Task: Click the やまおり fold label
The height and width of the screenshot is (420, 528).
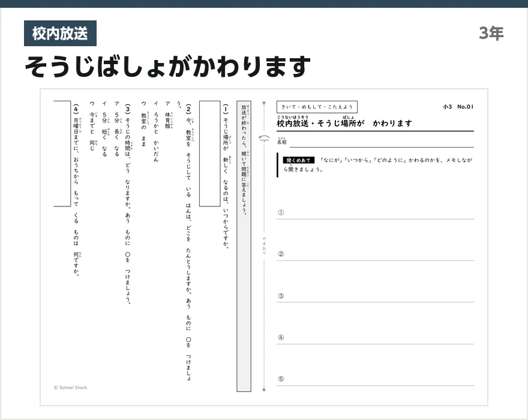Action: [265, 245]
